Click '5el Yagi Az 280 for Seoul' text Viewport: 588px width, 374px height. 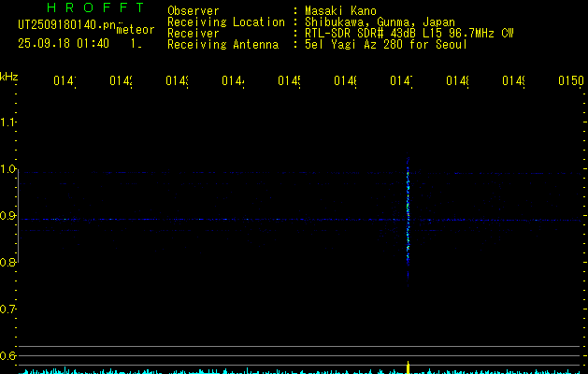(x=386, y=45)
